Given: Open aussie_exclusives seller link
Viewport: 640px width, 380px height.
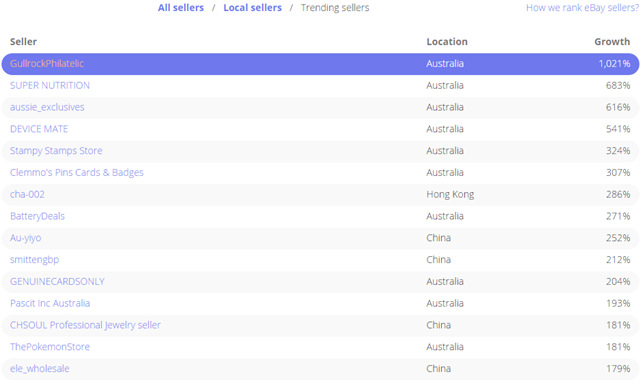Looking at the screenshot, I should tap(47, 107).
